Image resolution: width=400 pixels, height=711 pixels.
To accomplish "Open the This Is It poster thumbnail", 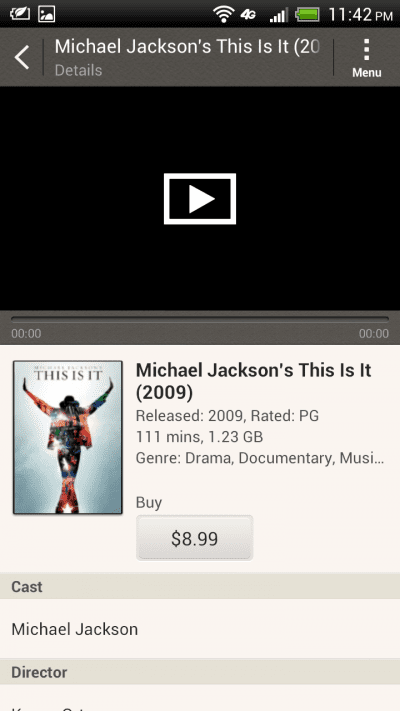I will point(68,438).
